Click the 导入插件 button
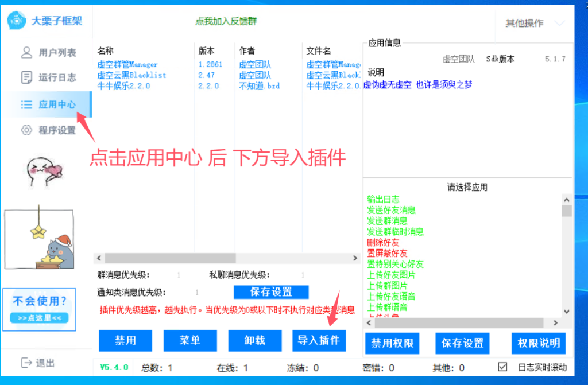Screen dimensions: 588x385 [x=319, y=340]
